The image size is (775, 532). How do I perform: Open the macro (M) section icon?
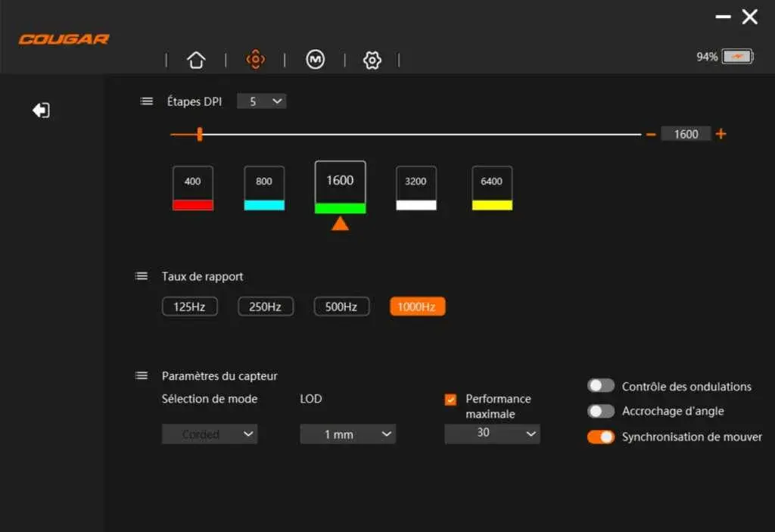click(315, 59)
